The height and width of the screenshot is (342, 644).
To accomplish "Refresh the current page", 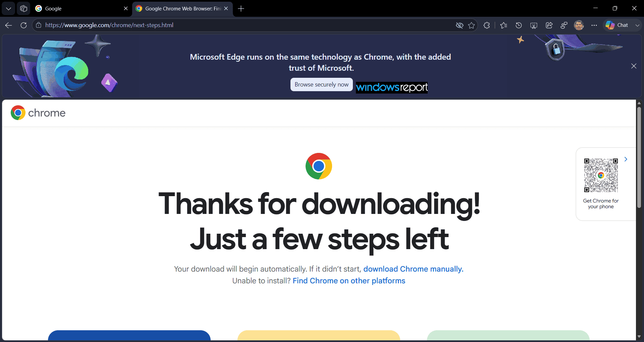I will tap(23, 25).
